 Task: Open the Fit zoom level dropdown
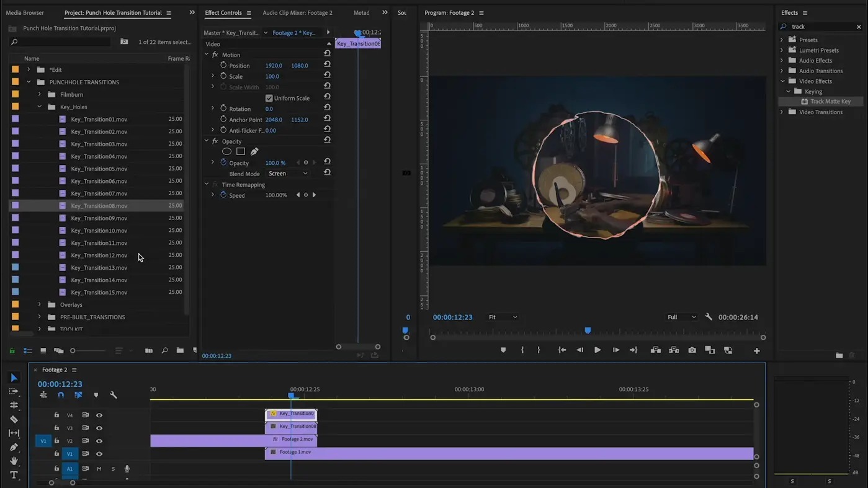pos(503,317)
